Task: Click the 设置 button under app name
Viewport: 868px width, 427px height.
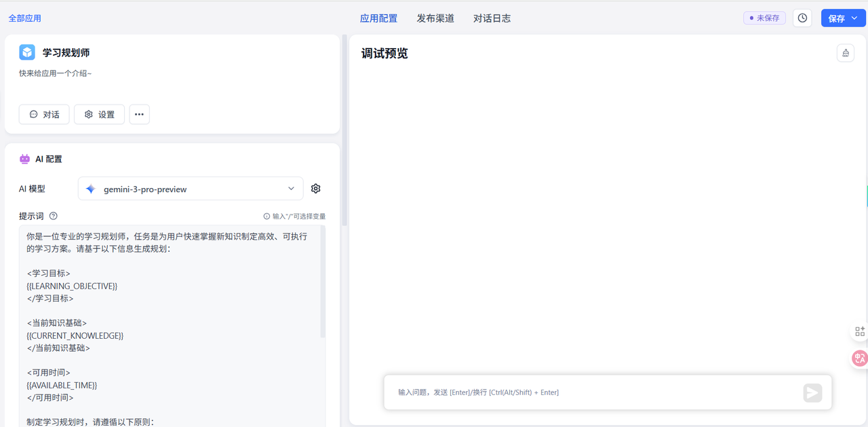Action: (99, 115)
